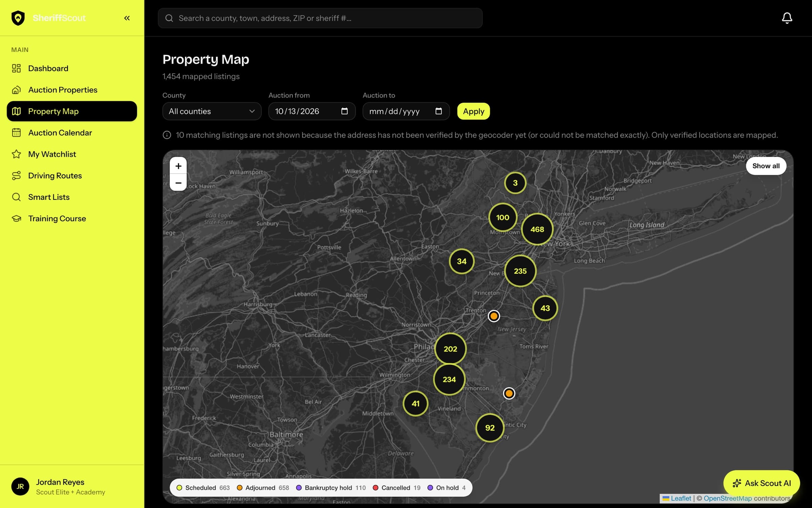The width and height of the screenshot is (812, 508).
Task: Open the 92 cluster marker
Action: pyautogui.click(x=490, y=428)
